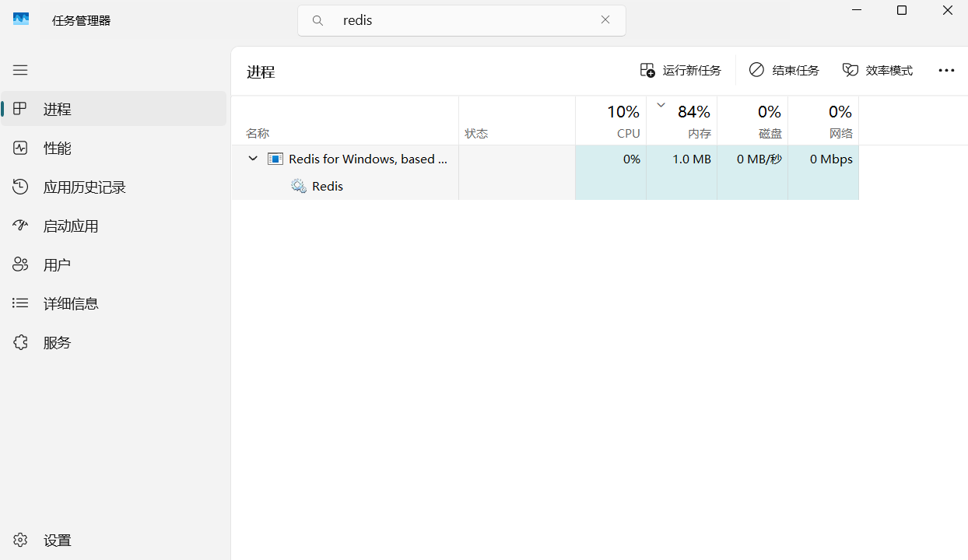Click the 1.0 MB memory value
This screenshot has width=968, height=560.
point(692,159)
